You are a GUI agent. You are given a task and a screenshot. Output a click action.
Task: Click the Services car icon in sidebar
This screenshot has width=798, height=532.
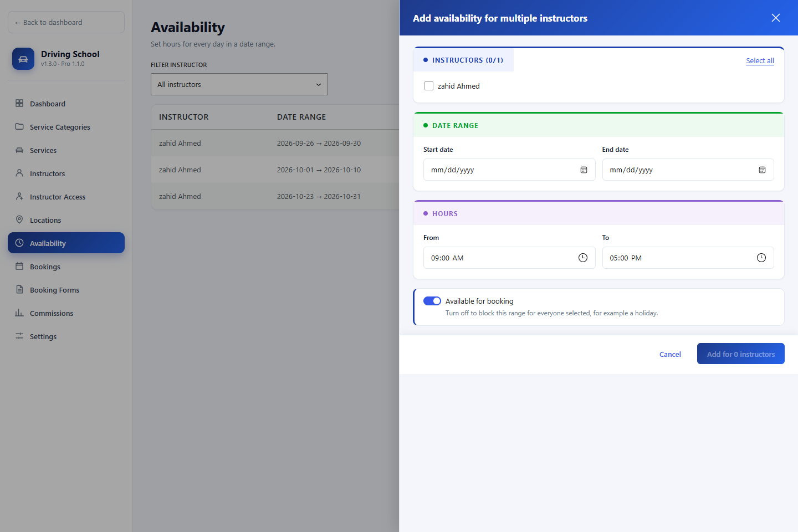coord(19,150)
